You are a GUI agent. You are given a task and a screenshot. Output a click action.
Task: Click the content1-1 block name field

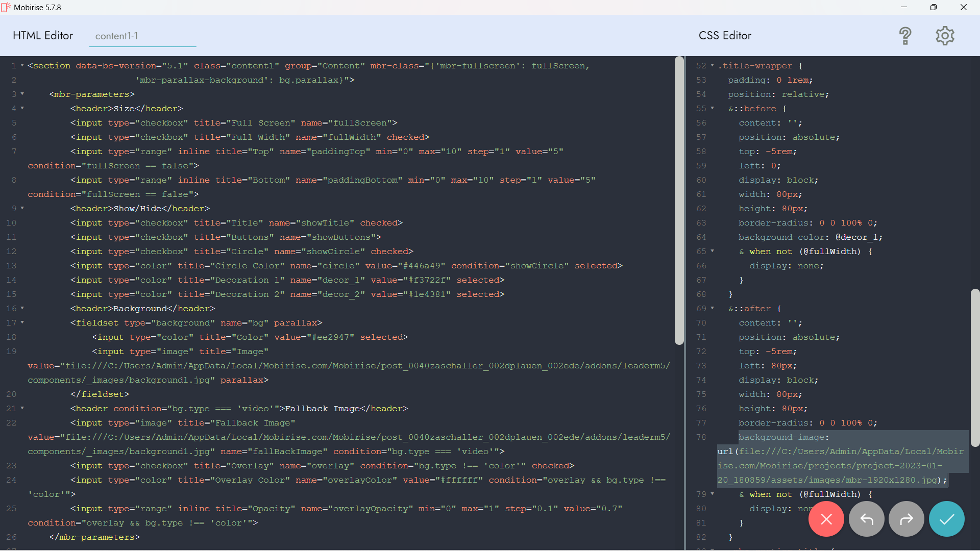click(142, 36)
